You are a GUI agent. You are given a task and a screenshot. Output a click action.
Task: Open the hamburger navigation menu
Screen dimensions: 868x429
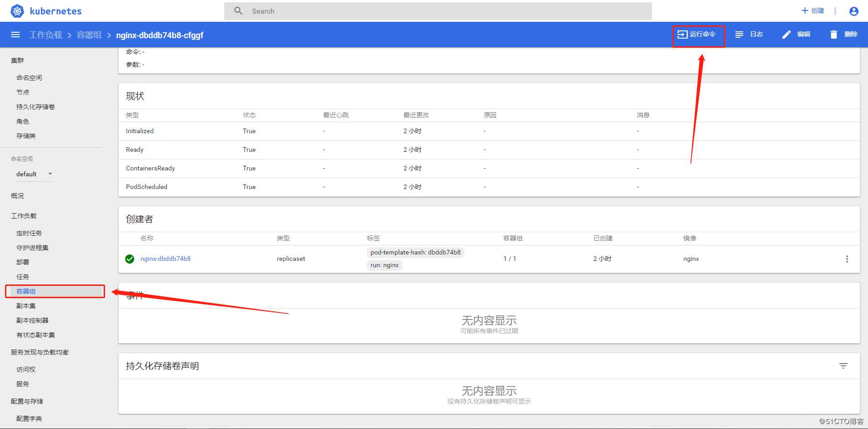[15, 35]
